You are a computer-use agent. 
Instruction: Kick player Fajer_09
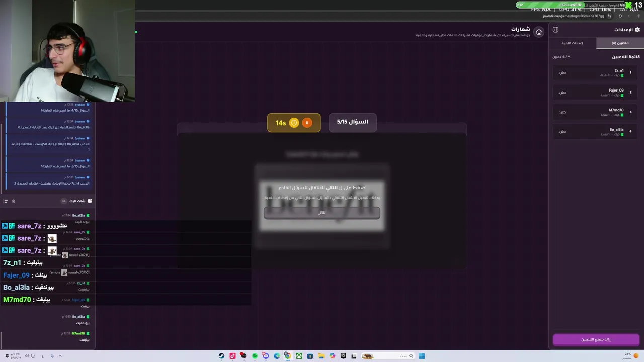click(562, 93)
